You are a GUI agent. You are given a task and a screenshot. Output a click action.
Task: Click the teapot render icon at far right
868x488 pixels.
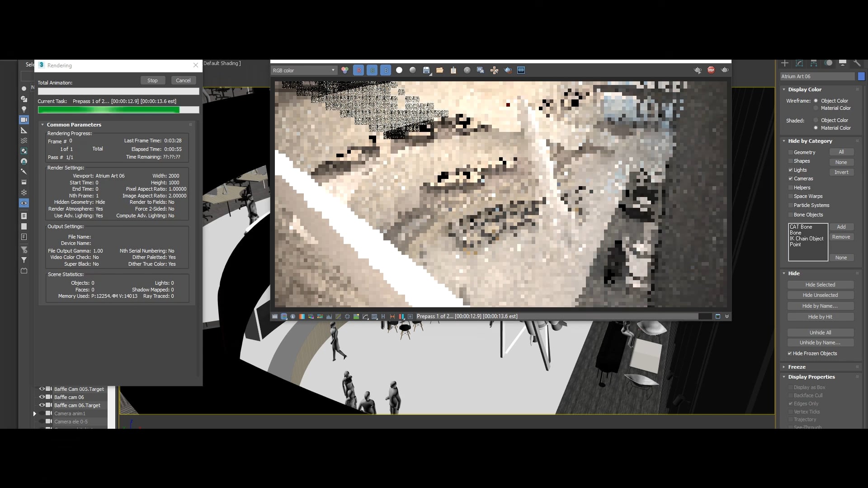725,70
